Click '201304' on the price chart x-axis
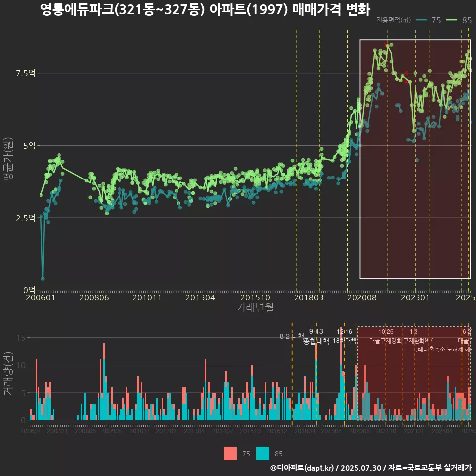The height and width of the screenshot is (476, 476). tap(200, 297)
